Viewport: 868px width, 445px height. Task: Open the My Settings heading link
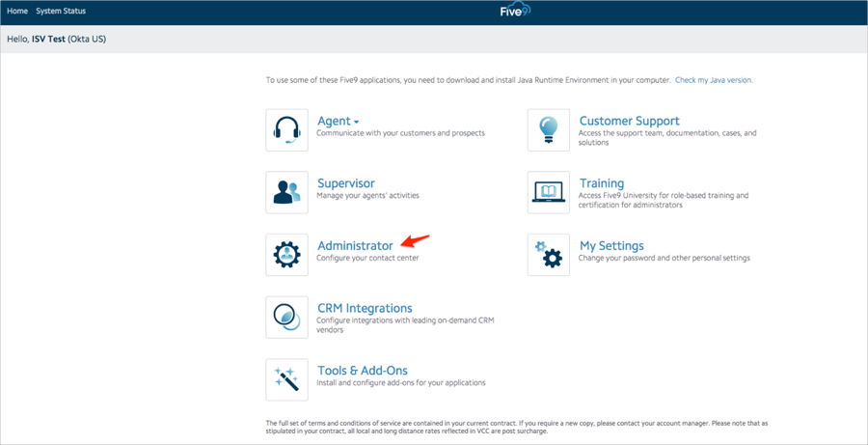611,246
